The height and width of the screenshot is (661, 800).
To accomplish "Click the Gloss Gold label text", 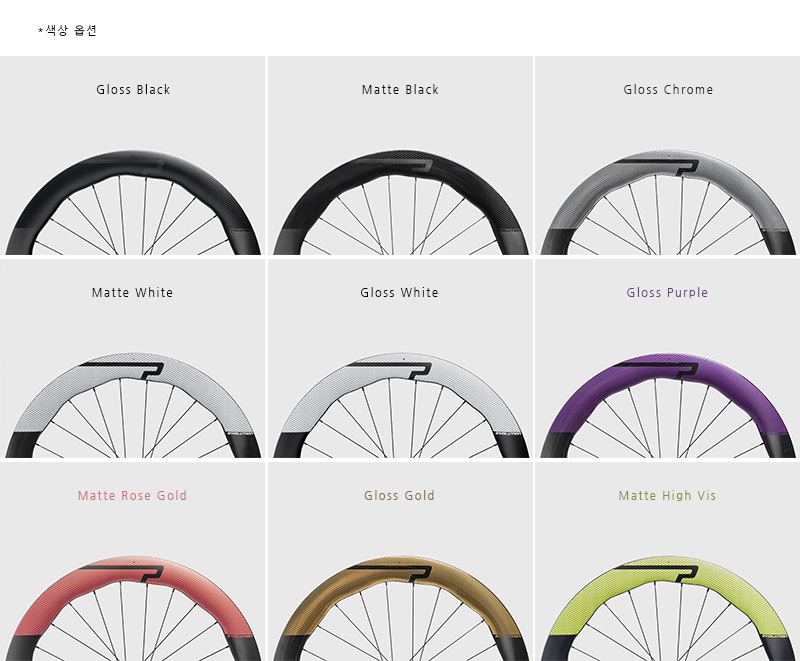I will (x=399, y=496).
